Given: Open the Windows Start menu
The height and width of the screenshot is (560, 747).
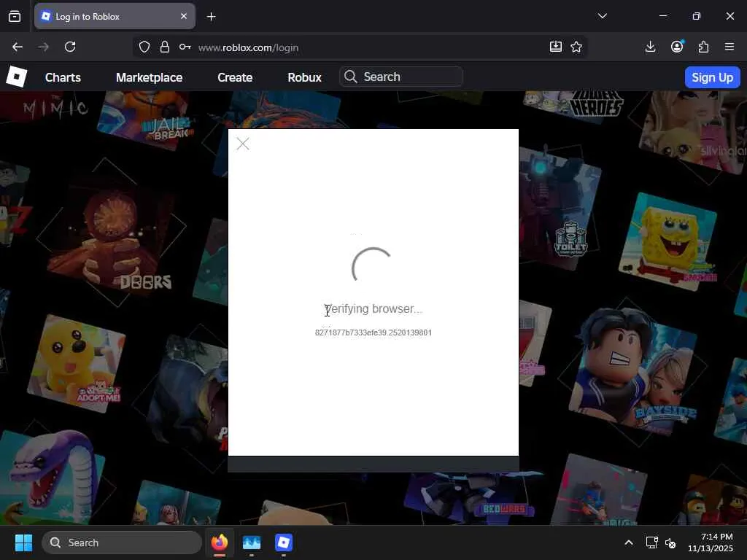Looking at the screenshot, I should tap(23, 542).
